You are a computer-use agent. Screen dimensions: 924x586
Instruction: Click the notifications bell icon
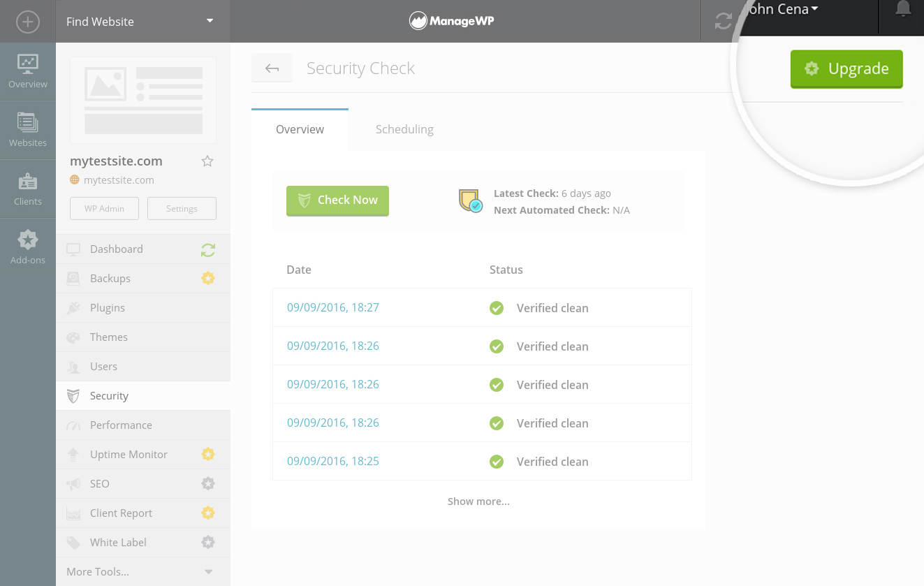(x=902, y=10)
